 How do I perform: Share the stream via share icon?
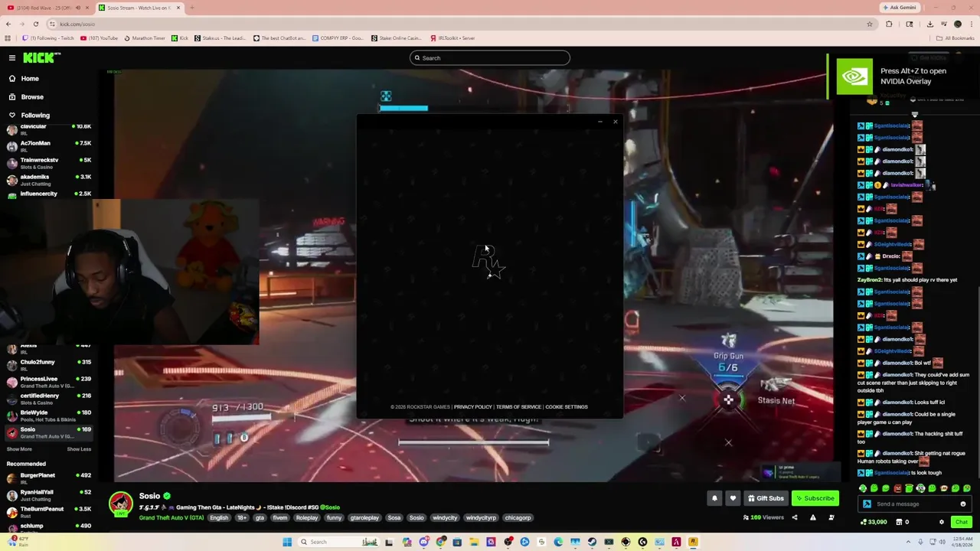coord(794,518)
